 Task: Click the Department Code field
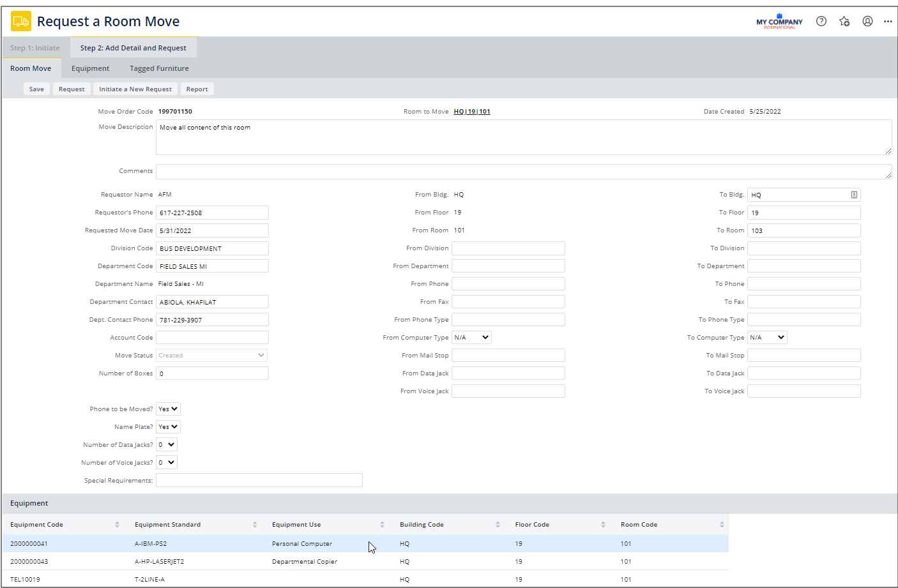pyautogui.click(x=212, y=266)
